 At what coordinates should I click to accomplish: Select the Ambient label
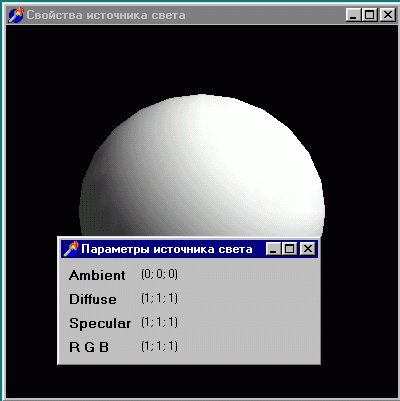point(97,275)
